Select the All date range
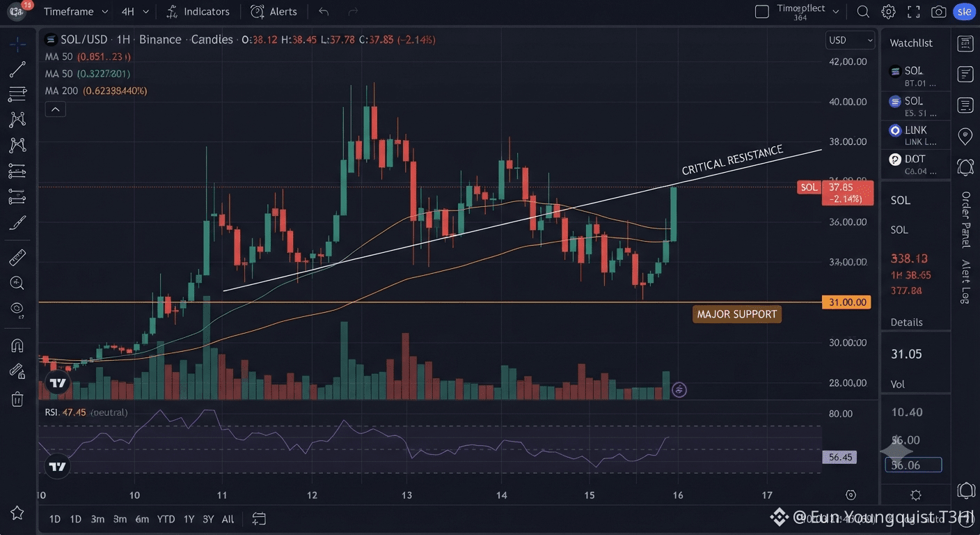 click(228, 519)
